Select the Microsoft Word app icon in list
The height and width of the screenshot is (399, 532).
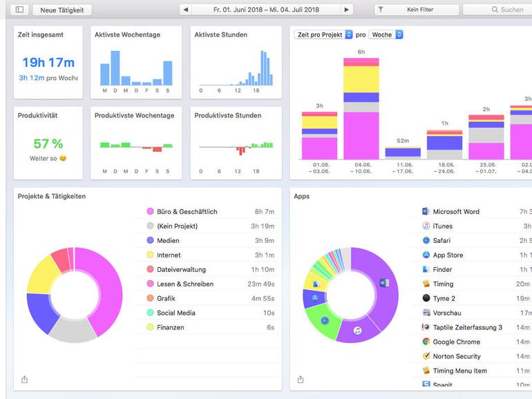pos(426,211)
